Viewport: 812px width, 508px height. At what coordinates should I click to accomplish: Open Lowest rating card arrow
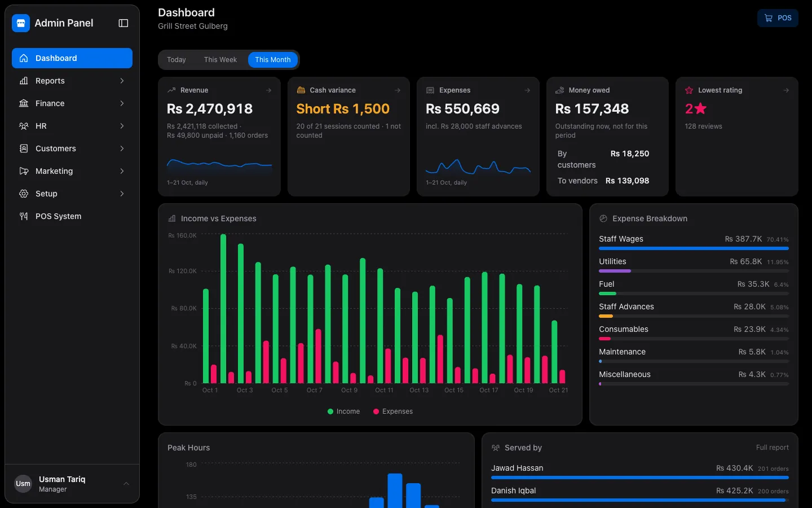point(786,90)
